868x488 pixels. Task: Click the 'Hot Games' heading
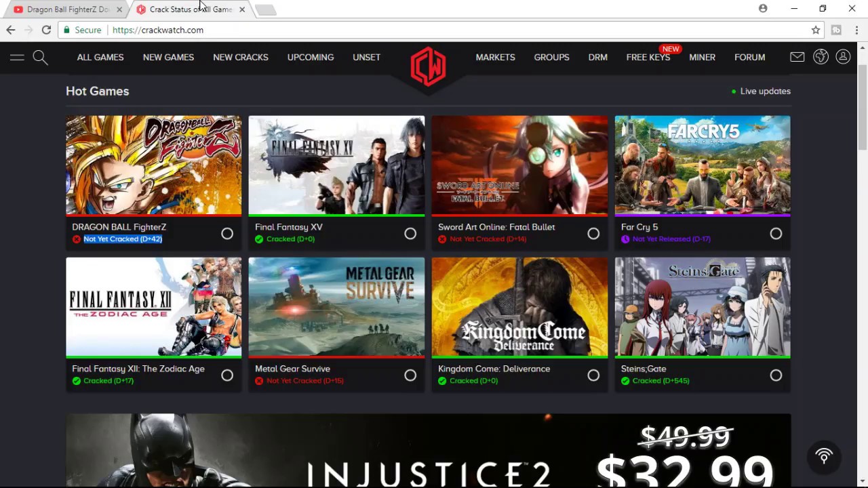(x=97, y=91)
